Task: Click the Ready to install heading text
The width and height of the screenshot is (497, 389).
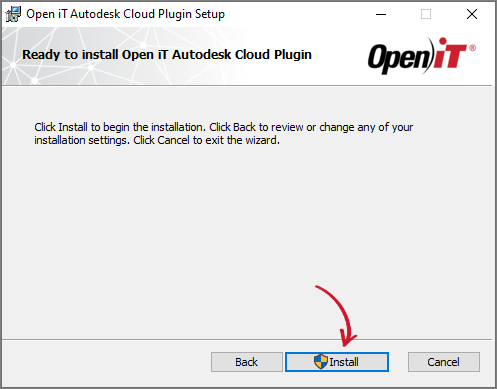Action: click(167, 55)
